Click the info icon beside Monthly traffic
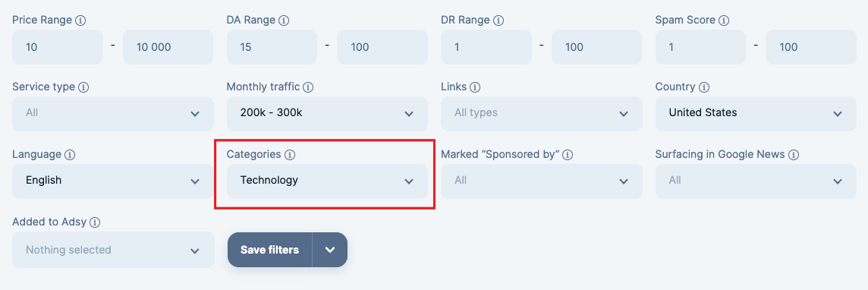868x290 pixels. (x=308, y=87)
